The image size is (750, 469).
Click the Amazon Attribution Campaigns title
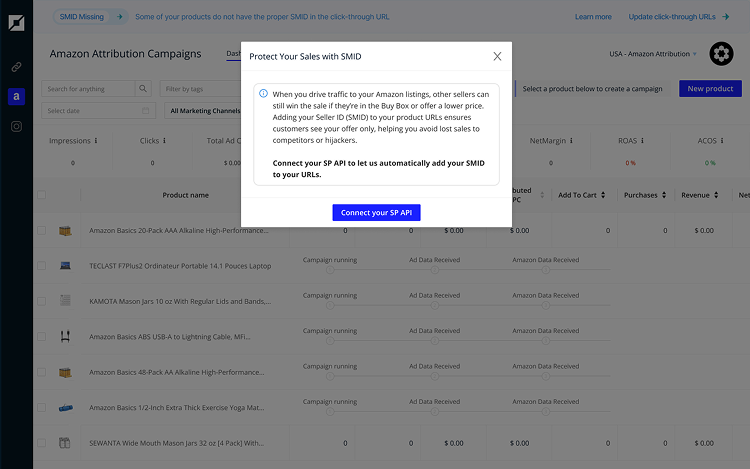pyautogui.click(x=125, y=54)
